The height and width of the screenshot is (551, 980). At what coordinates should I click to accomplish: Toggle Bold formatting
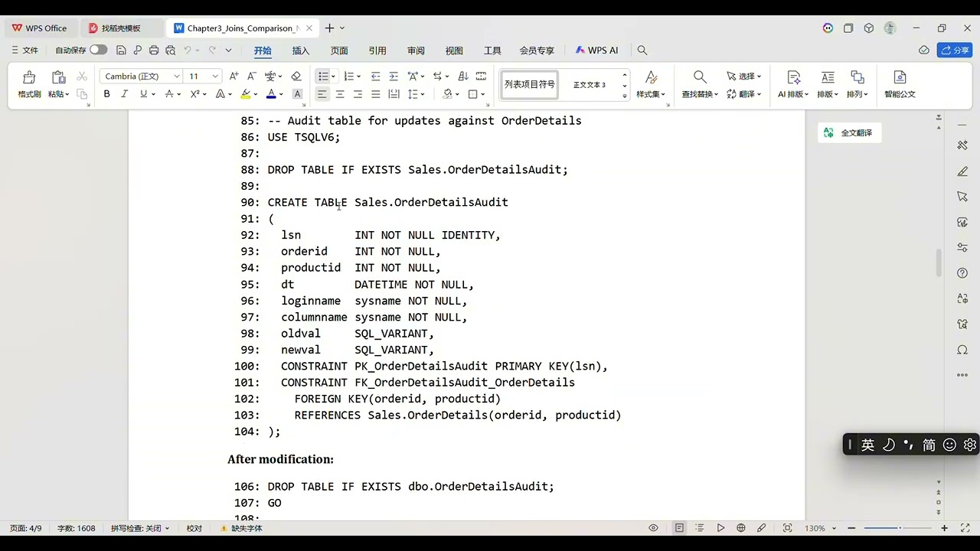(x=107, y=94)
